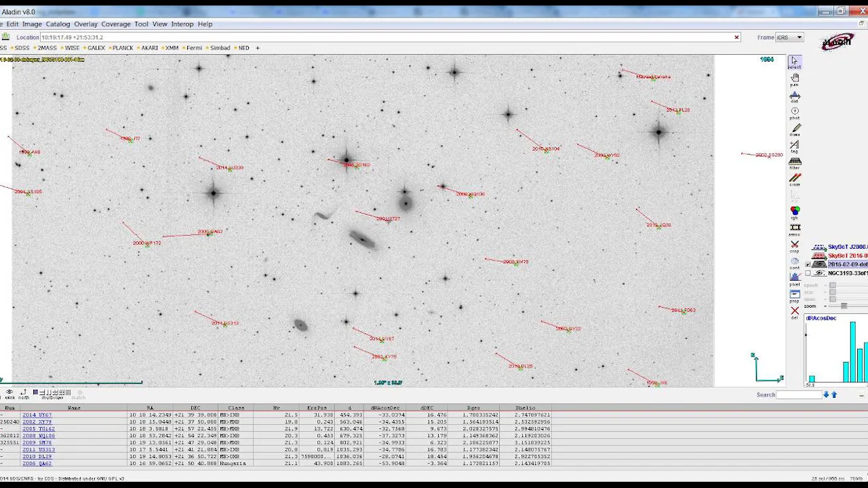Open the 2002 XY79 object link
The image size is (868, 488).
[x=37, y=422]
